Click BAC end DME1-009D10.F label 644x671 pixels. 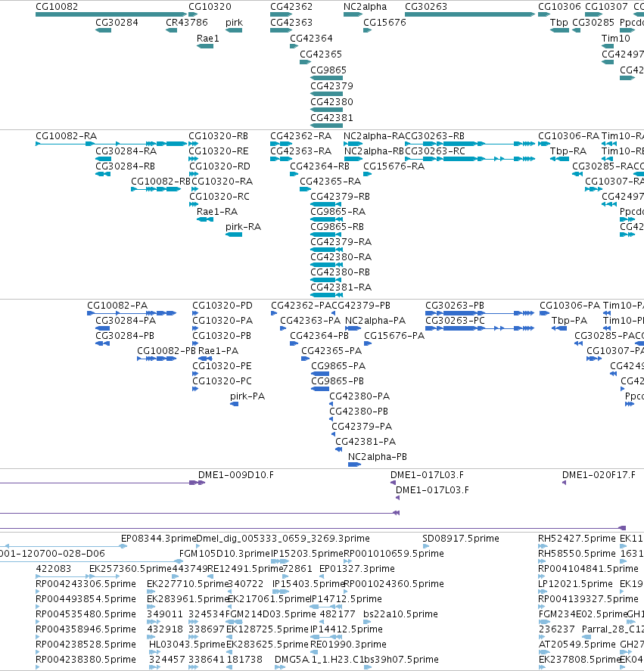click(x=236, y=475)
